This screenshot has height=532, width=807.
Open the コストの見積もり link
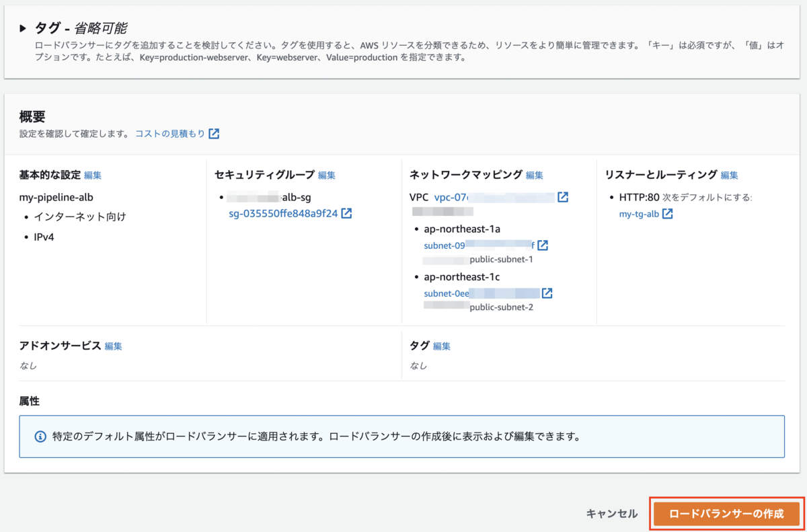coord(170,134)
